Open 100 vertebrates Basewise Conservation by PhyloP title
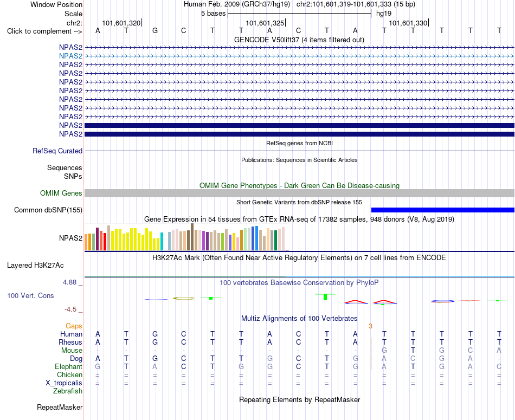 coord(299,283)
